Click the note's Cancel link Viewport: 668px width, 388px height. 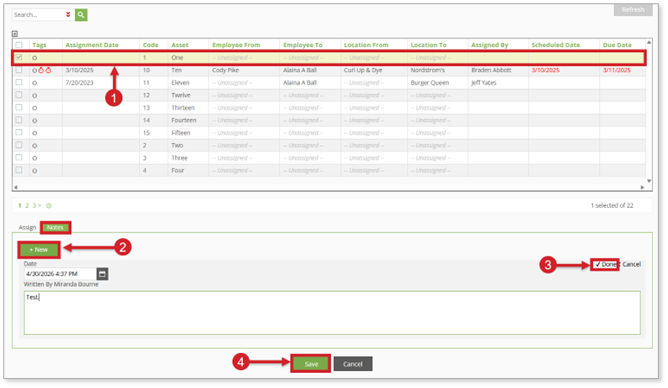(631, 264)
